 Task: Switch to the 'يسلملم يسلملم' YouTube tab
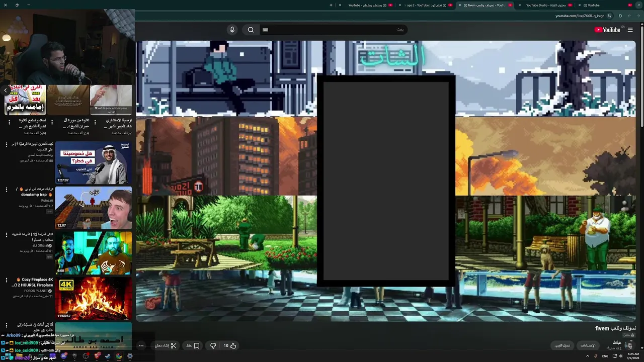(366, 5)
